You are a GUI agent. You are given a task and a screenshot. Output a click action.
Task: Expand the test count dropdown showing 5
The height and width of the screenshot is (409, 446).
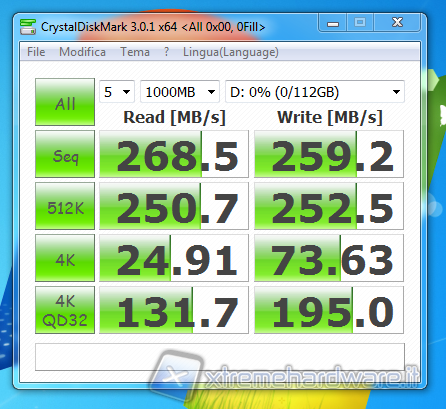(x=117, y=92)
